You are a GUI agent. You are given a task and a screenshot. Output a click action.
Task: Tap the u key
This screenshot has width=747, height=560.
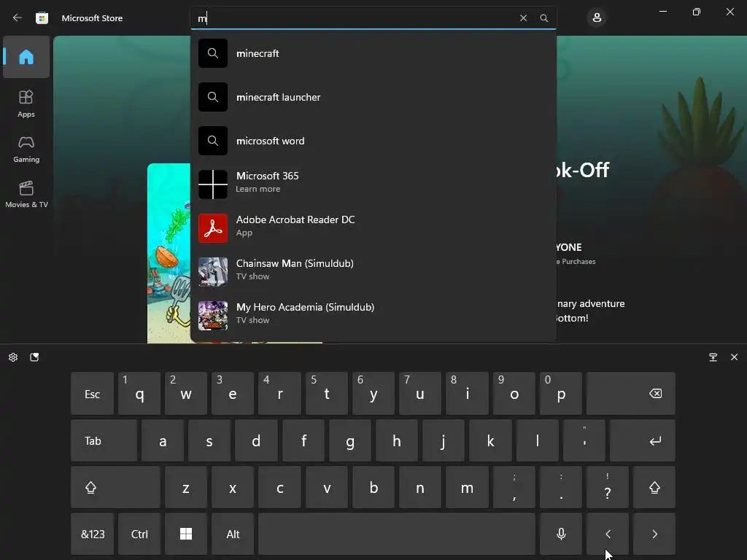(x=419, y=394)
